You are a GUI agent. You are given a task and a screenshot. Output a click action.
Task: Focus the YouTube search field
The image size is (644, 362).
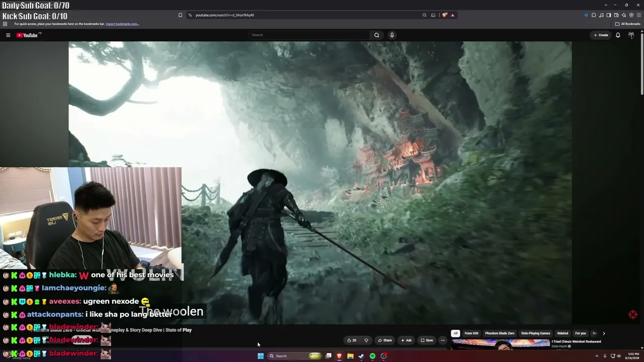click(309, 35)
